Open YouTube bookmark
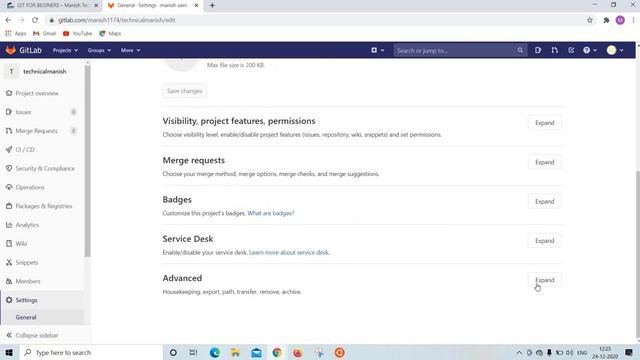Image resolution: width=640 pixels, height=360 pixels. pyautogui.click(x=78, y=33)
